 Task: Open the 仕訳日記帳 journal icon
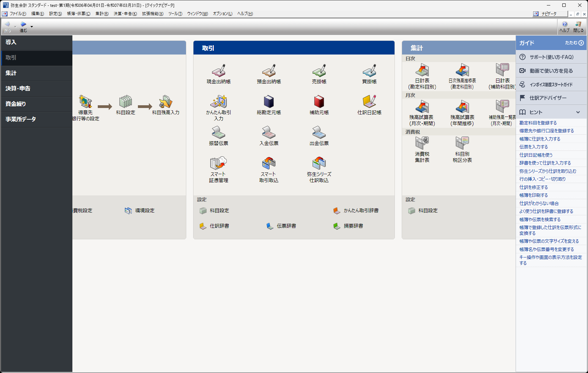369,101
